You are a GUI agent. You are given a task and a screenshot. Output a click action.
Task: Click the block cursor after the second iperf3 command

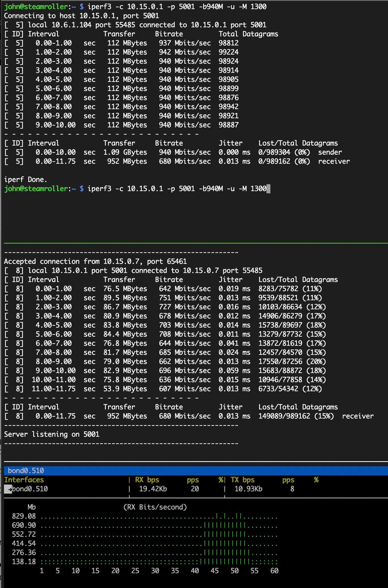pos(268,189)
